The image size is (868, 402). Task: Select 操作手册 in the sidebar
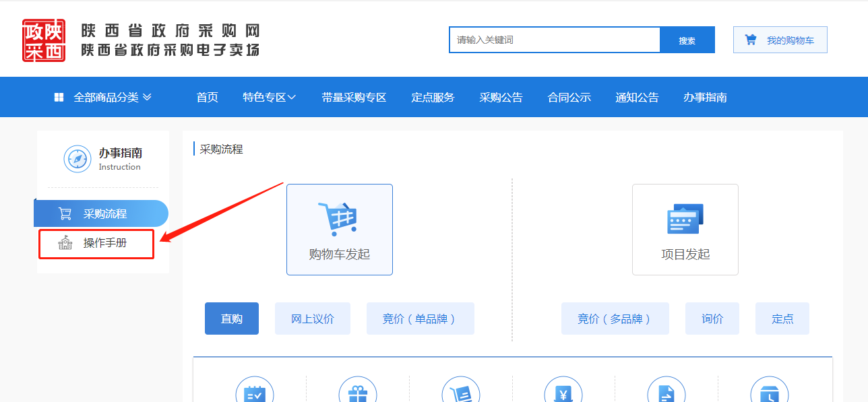pos(96,243)
